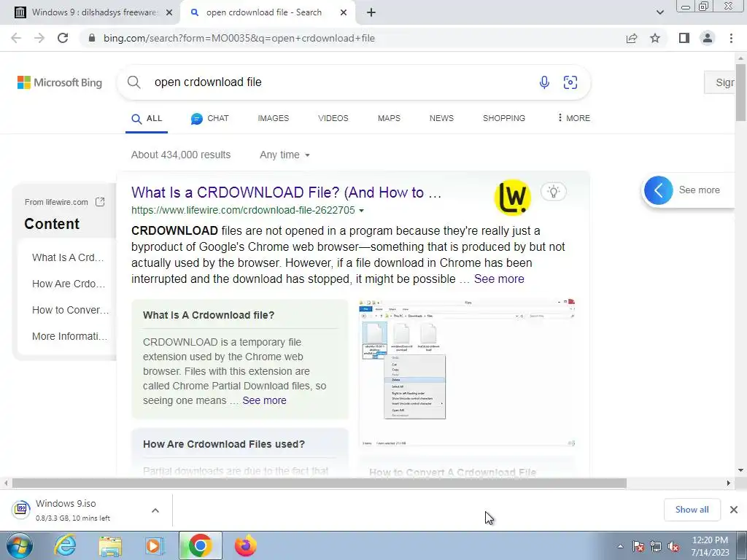The image size is (747, 560).
Task: Show hidden tray icons arrow
Action: 620,546
